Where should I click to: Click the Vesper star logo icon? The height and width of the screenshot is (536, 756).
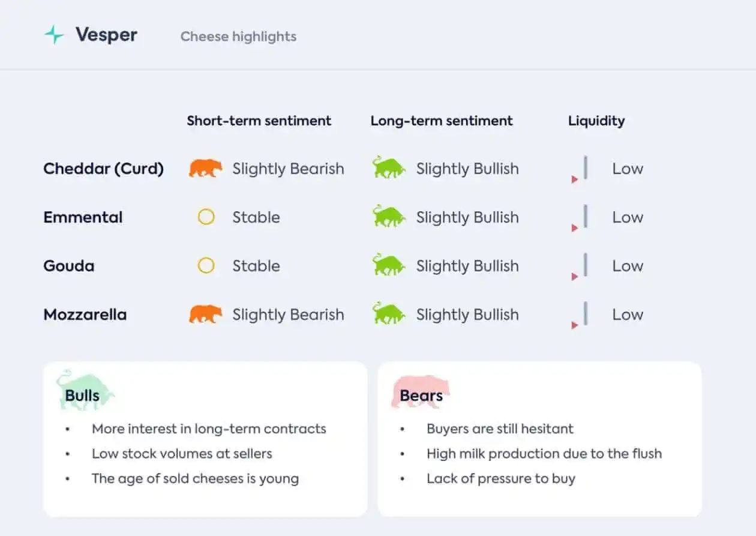(54, 35)
